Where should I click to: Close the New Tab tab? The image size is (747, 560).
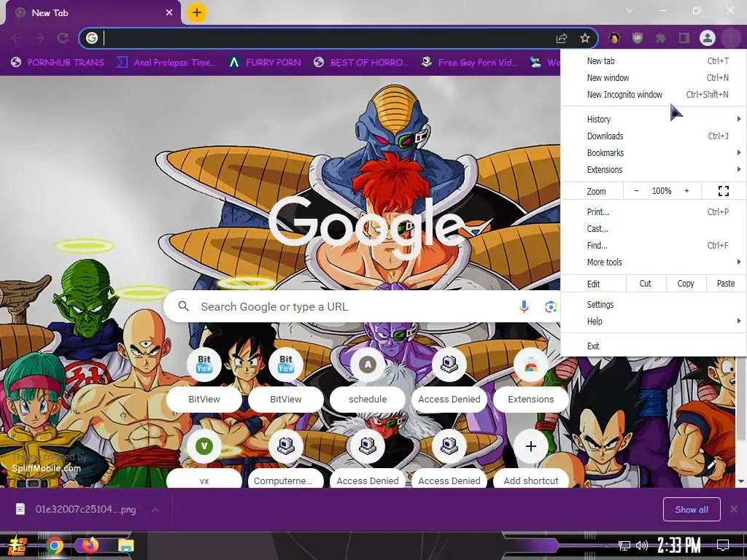click(x=169, y=13)
